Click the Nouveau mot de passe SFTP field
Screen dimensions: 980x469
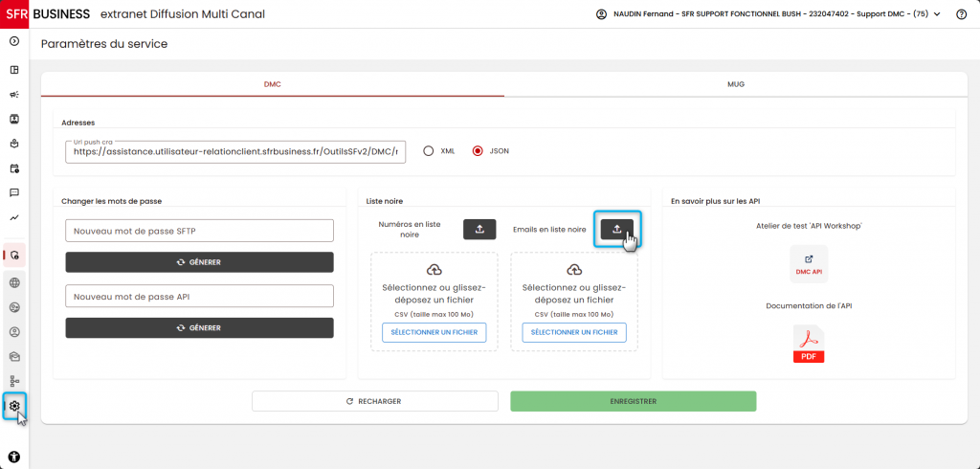(199, 231)
